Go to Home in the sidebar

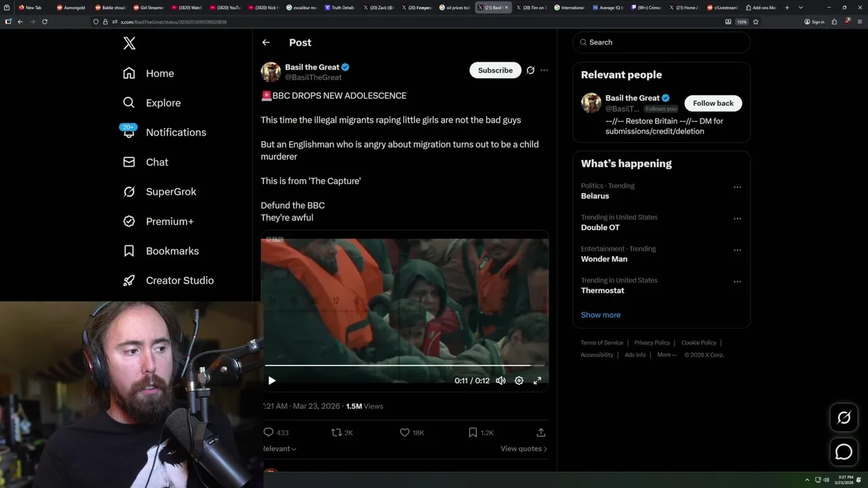(x=149, y=73)
